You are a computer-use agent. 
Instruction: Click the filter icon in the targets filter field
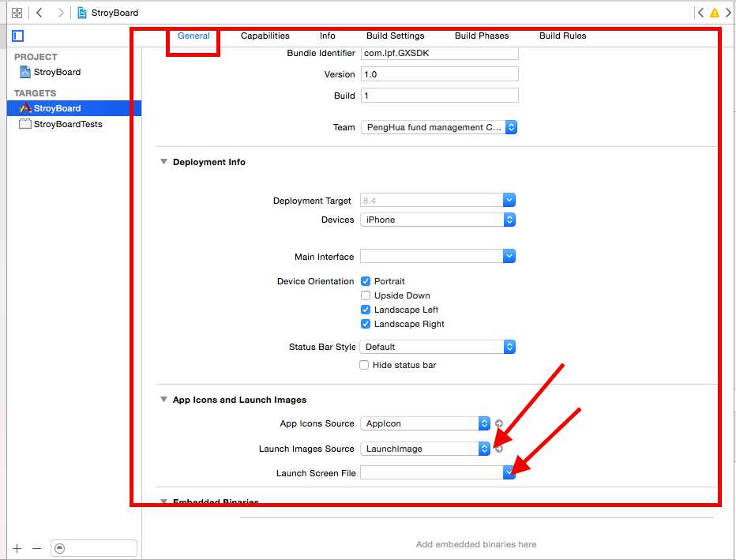pos(59,548)
